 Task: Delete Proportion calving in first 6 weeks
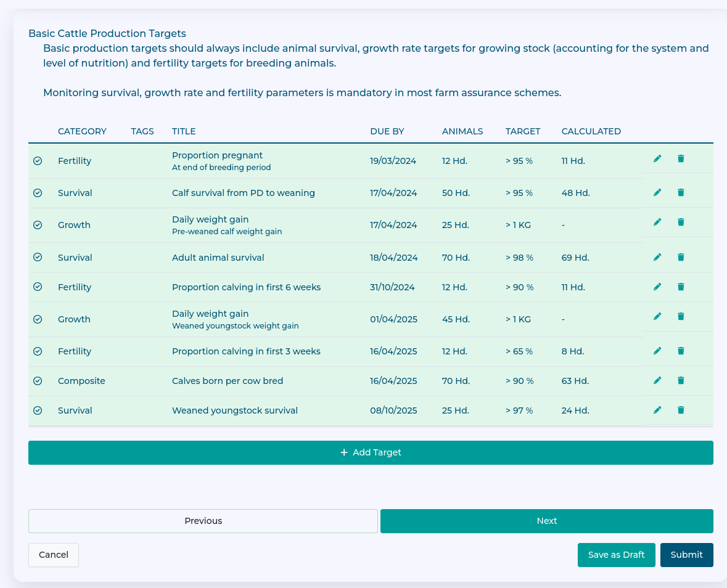(681, 287)
